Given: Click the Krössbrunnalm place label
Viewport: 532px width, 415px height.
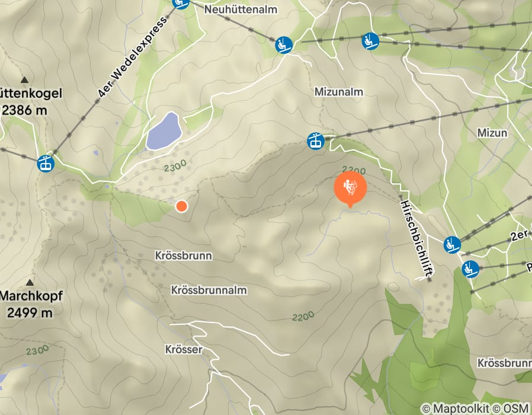Looking at the screenshot, I should 209,290.
